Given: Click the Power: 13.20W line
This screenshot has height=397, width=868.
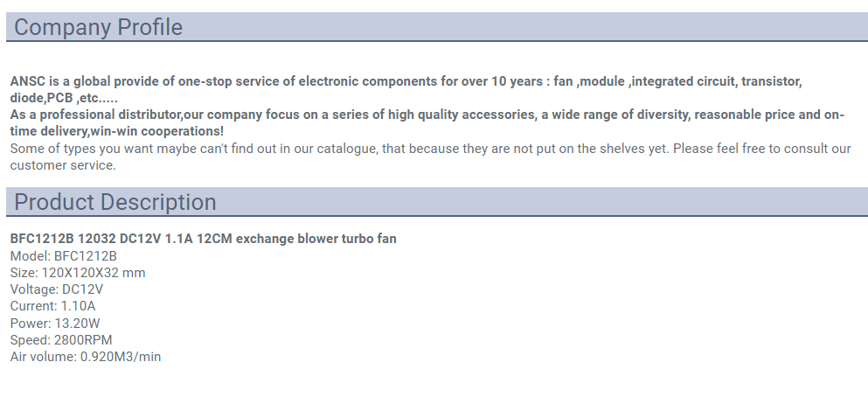Looking at the screenshot, I should coord(55,324).
